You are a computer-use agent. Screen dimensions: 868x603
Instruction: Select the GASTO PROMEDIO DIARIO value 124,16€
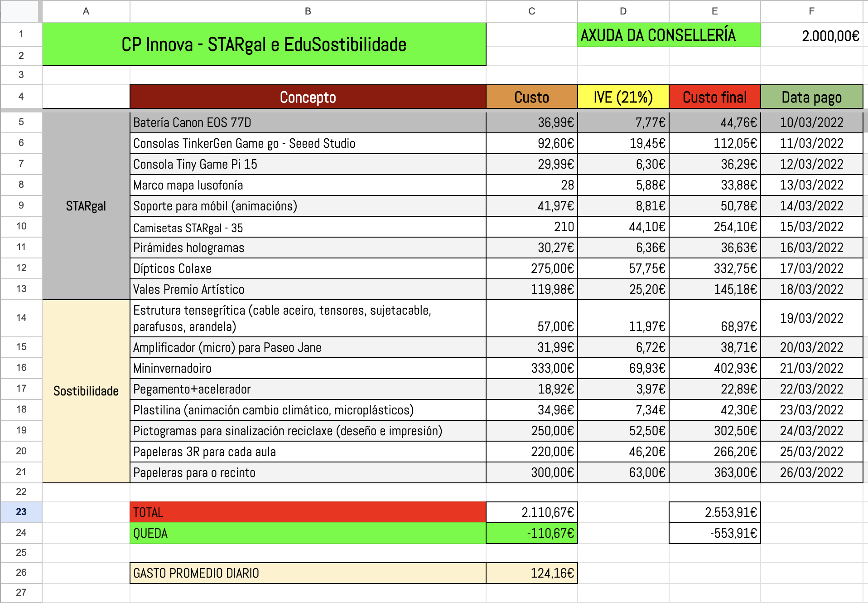click(532, 573)
